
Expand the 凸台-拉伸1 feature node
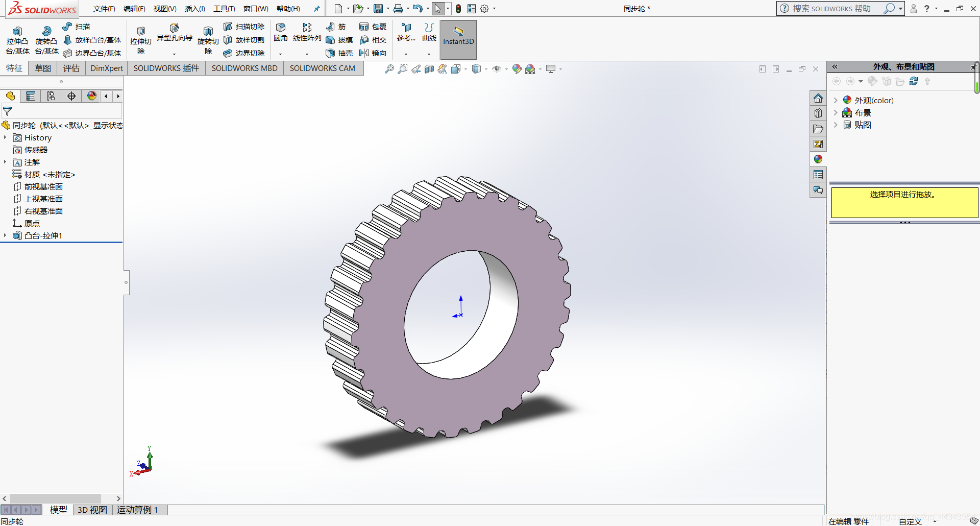5,235
